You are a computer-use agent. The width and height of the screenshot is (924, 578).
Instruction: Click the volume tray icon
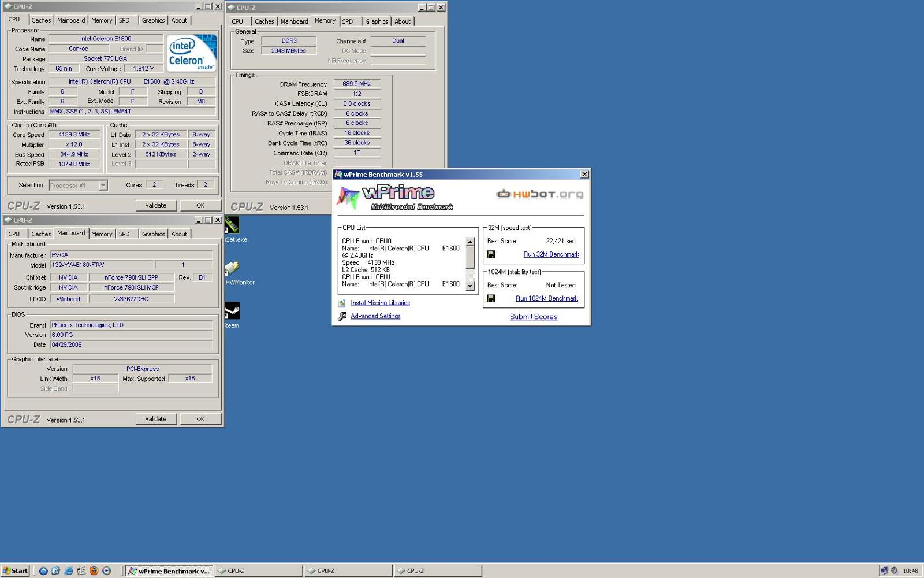point(894,570)
